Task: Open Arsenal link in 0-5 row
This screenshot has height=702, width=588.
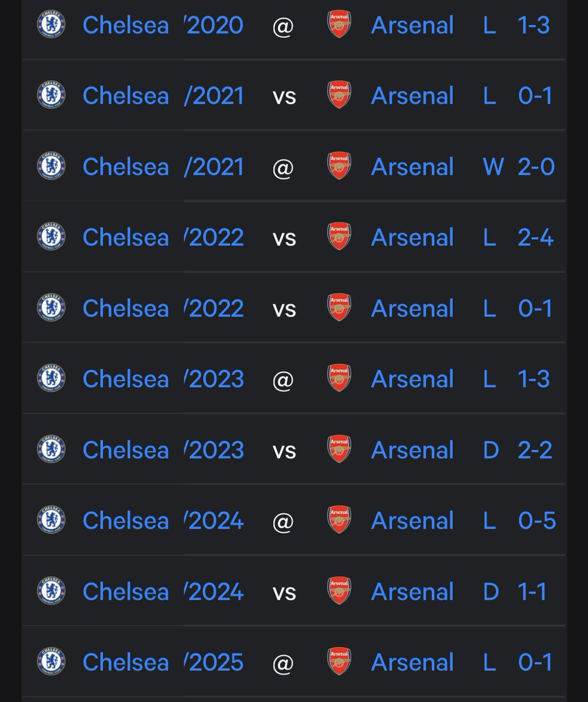Action: point(412,521)
